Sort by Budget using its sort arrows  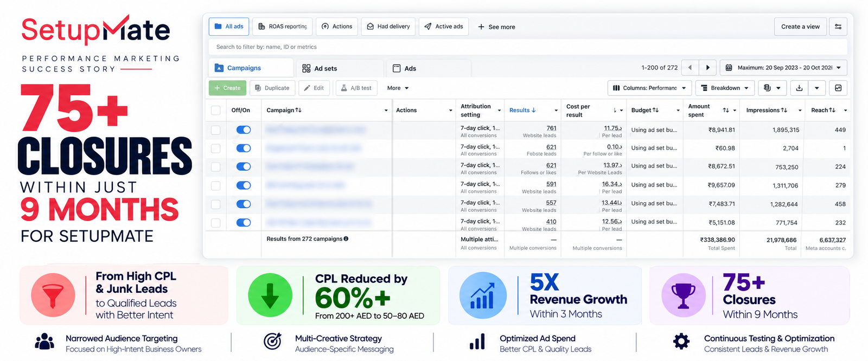[x=655, y=110]
